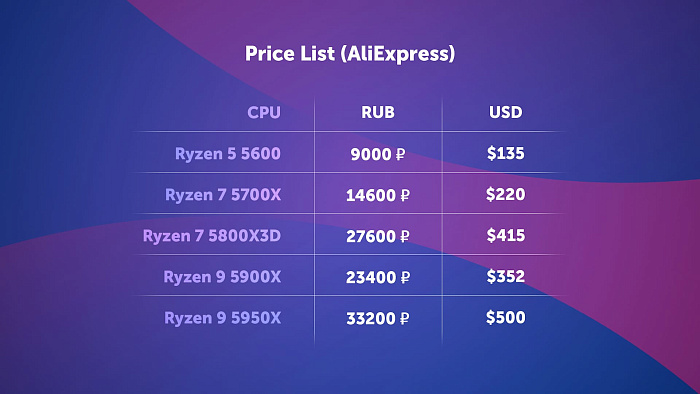Click the 14600 ₽ price cell
Viewport: 700px width, 394px height.
pyautogui.click(x=378, y=195)
